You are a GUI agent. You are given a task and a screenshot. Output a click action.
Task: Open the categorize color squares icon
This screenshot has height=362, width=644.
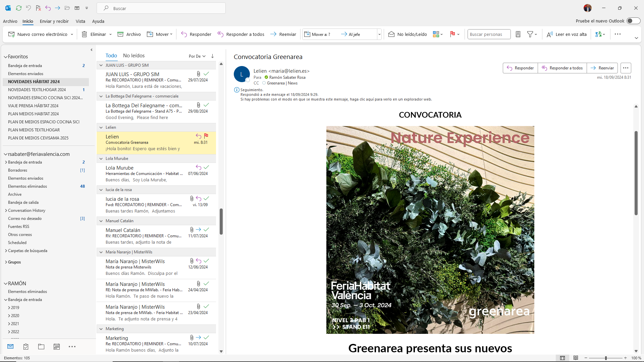tap(436, 34)
